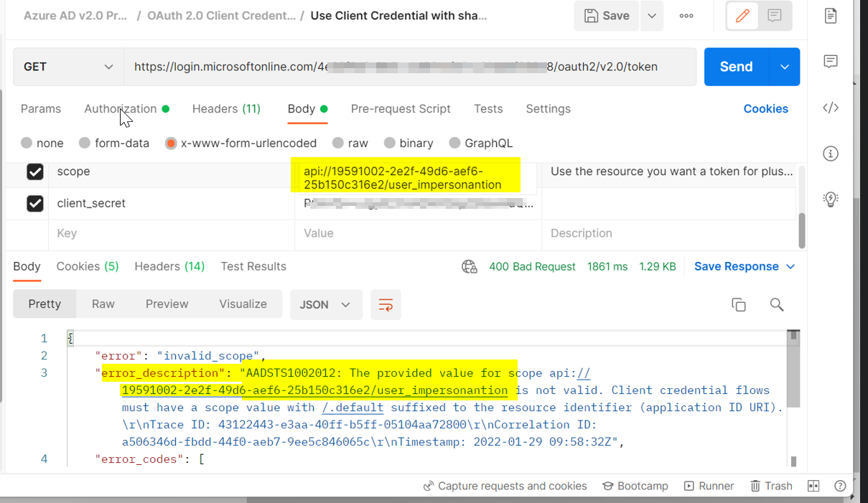
Task: Copy the response with copy icon
Action: [739, 305]
